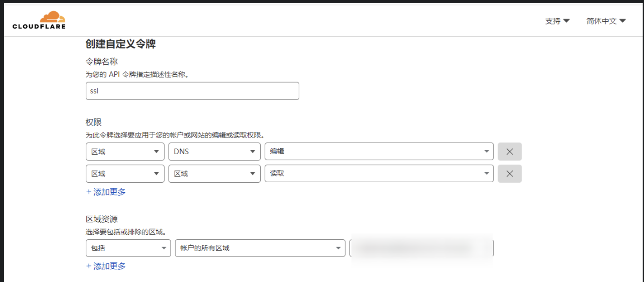
Task: Open the 区域 dropdown in the DNS row
Action: tap(125, 151)
